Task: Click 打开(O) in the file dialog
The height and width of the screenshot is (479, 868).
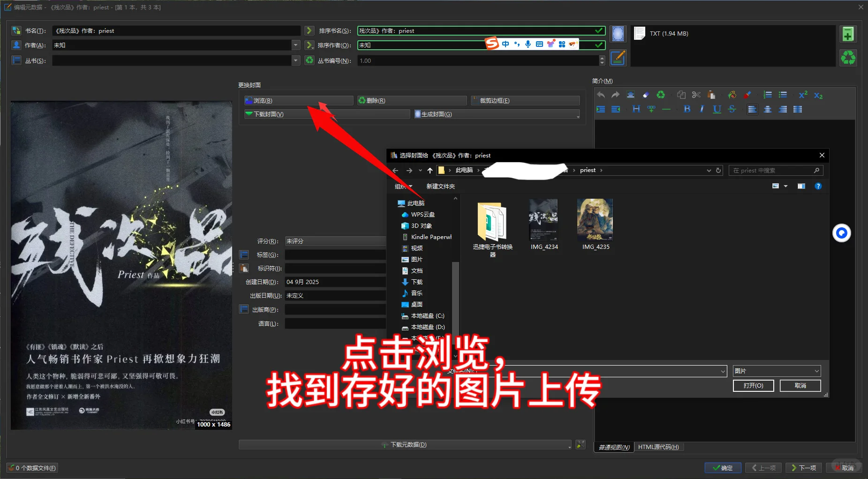Action: pos(753,386)
